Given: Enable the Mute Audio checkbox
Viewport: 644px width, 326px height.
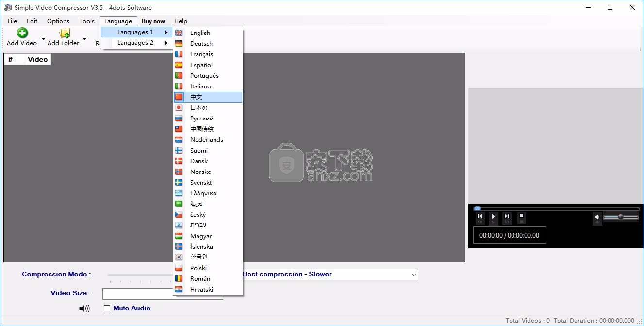Looking at the screenshot, I should tap(107, 308).
